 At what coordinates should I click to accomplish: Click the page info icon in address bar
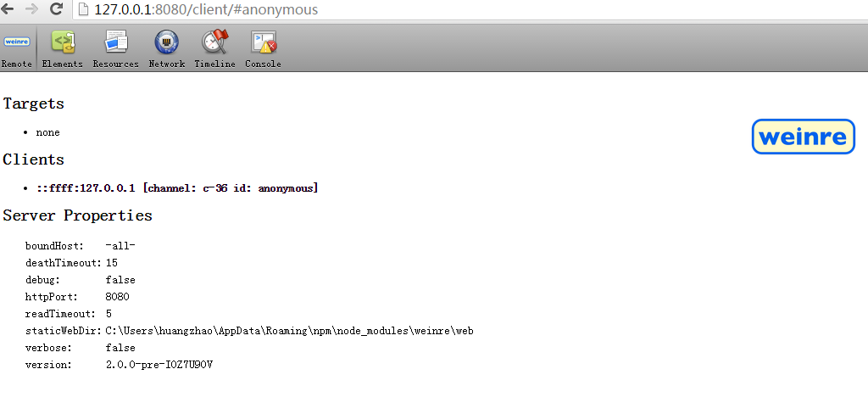83,10
